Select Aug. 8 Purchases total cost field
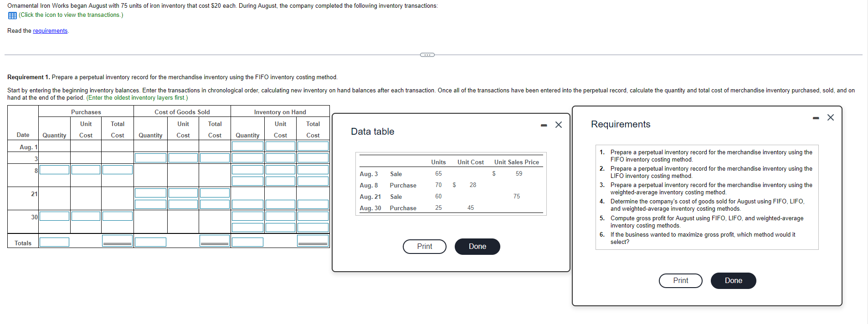868x324 pixels. [x=118, y=170]
